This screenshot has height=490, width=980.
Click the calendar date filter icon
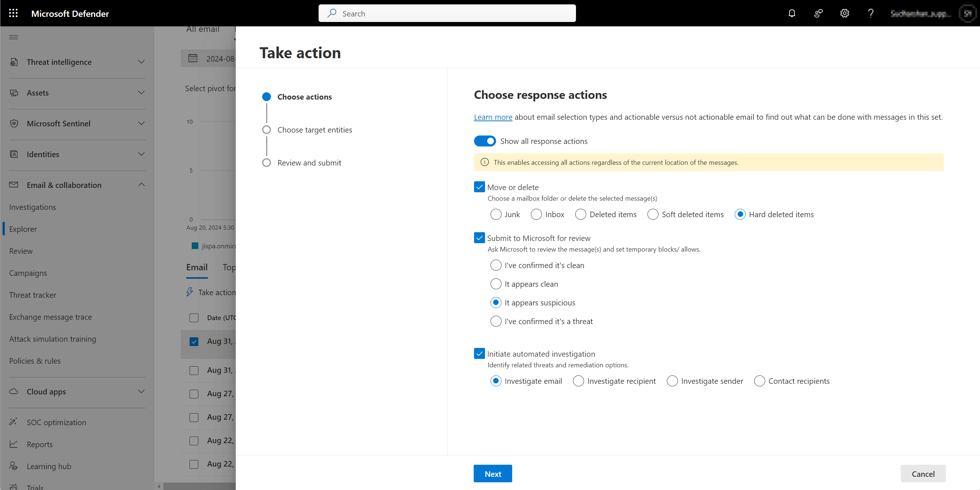coord(193,58)
